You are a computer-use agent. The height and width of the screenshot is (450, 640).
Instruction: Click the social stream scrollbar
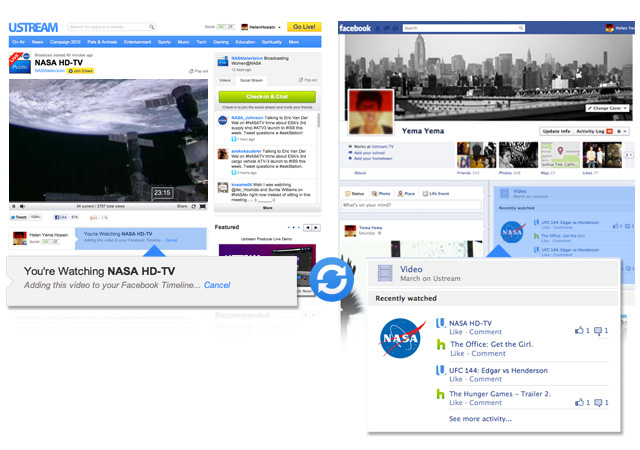(x=318, y=120)
